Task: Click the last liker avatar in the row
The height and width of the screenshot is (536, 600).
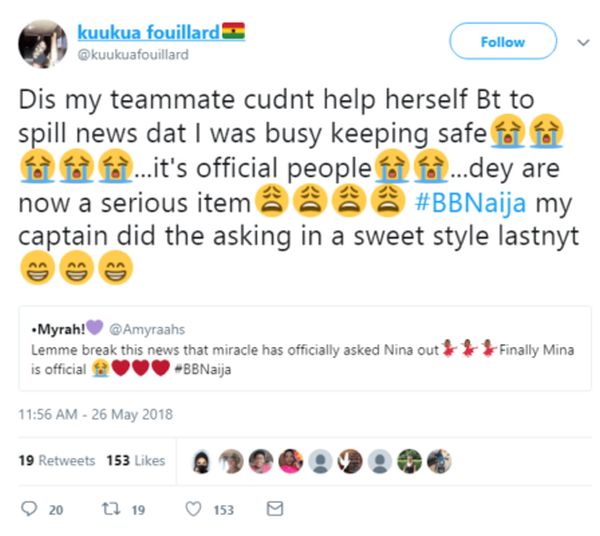Action: tap(439, 461)
